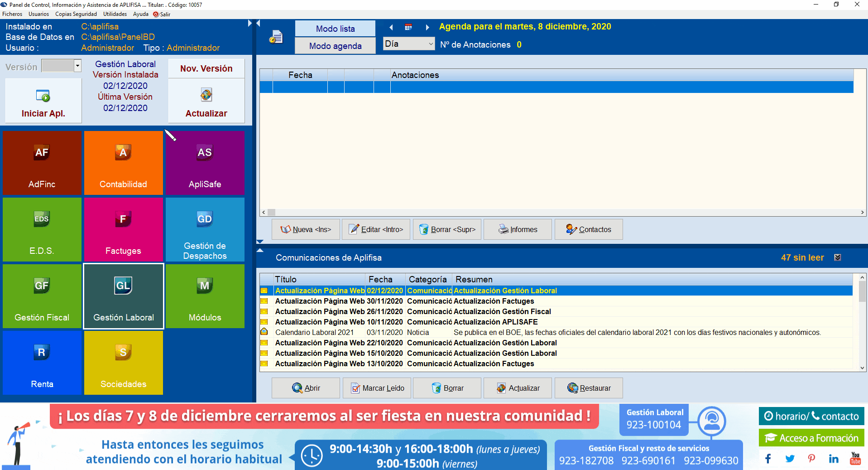This screenshot has width=868, height=470.
Task: Click the agenda notes document icon
Action: click(x=276, y=37)
